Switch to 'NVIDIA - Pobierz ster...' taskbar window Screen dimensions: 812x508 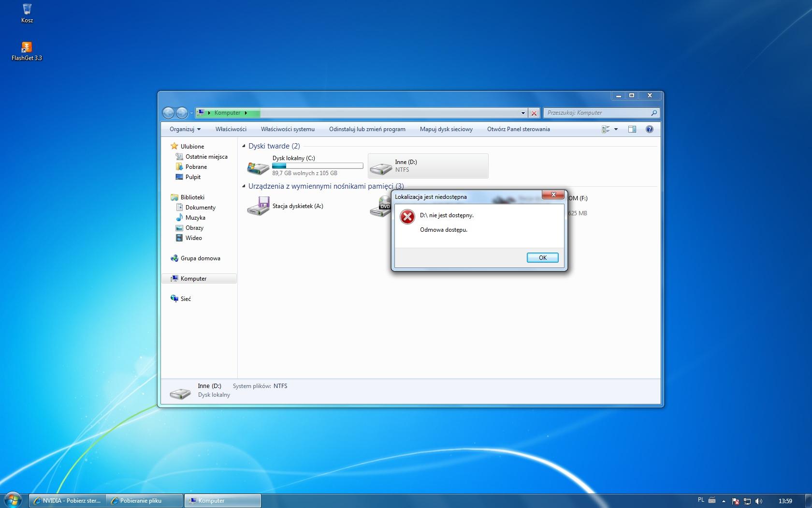coord(67,501)
